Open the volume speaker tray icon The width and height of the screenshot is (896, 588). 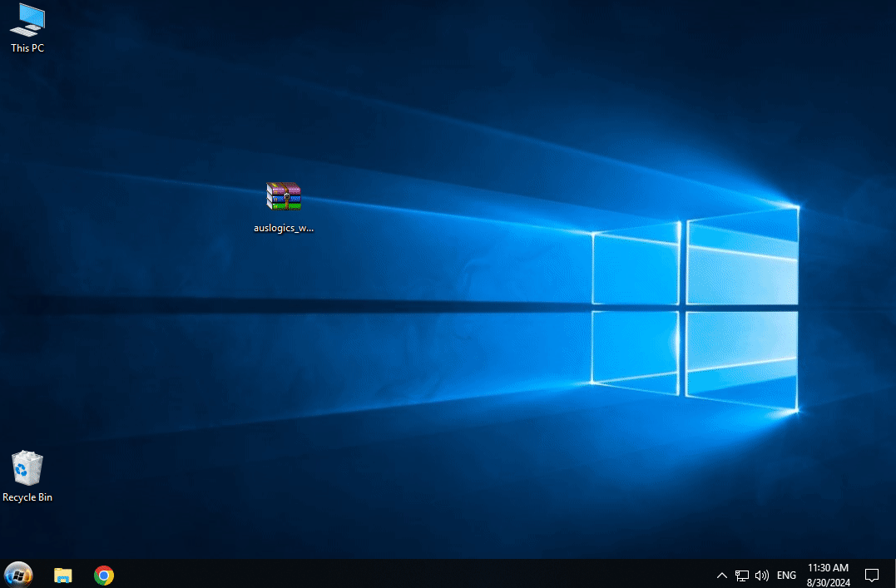coord(762,576)
